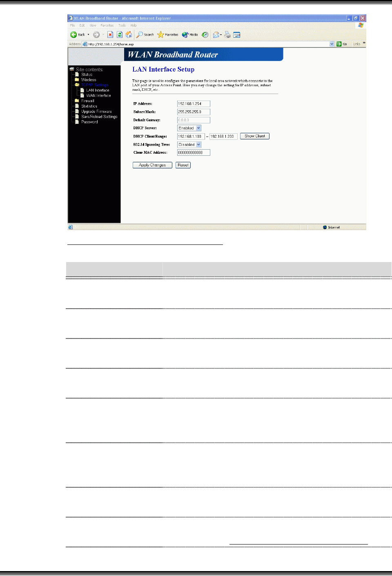Open the Password page in sidebar

pyautogui.click(x=89, y=122)
